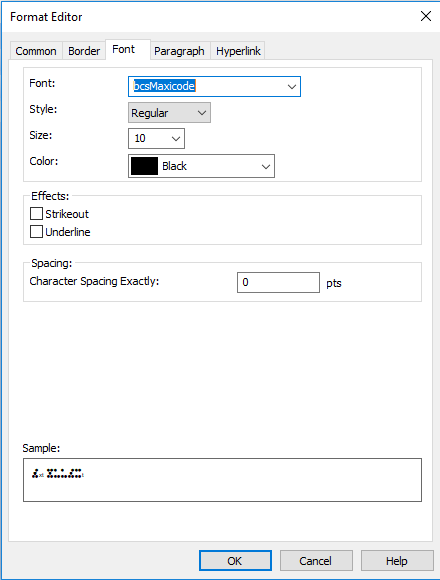Click the 'Size:' label
This screenshot has height=580, width=440.
[41, 135]
